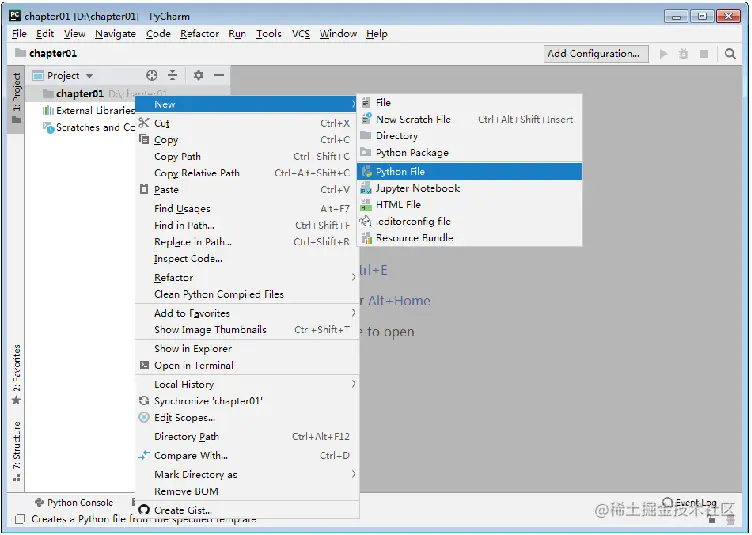Viewport: 752px width, 535px height.
Task: Click the Python File icon in submenu
Action: pos(366,172)
